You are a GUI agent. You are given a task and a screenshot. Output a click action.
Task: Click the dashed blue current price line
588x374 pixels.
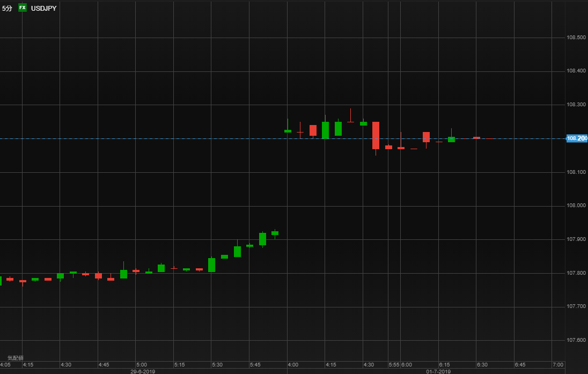[283, 139]
